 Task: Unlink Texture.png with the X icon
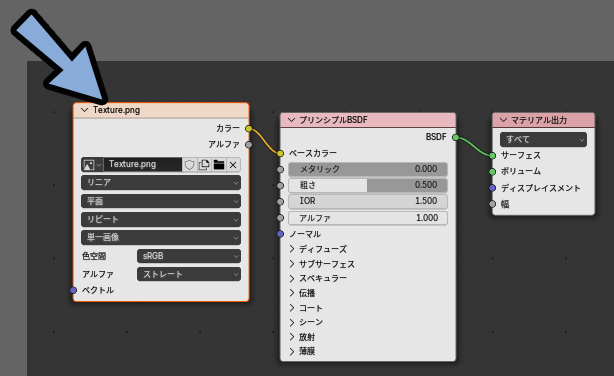pyautogui.click(x=233, y=164)
